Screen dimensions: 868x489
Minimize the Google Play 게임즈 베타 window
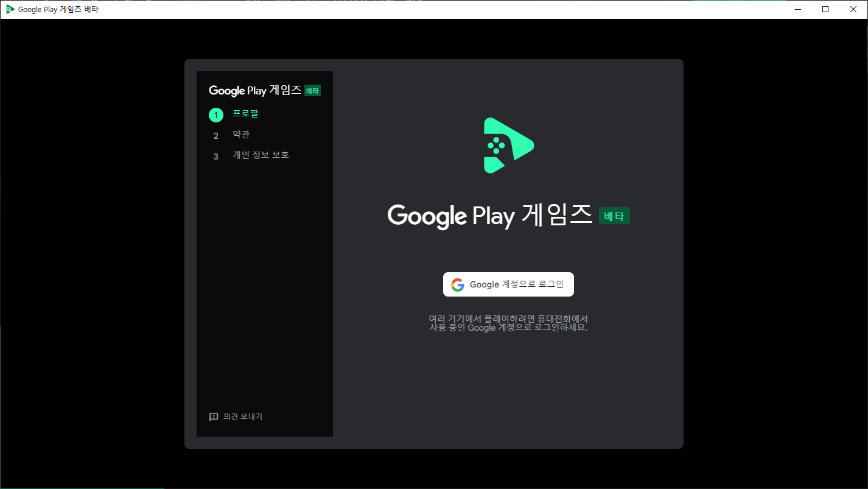pyautogui.click(x=797, y=9)
